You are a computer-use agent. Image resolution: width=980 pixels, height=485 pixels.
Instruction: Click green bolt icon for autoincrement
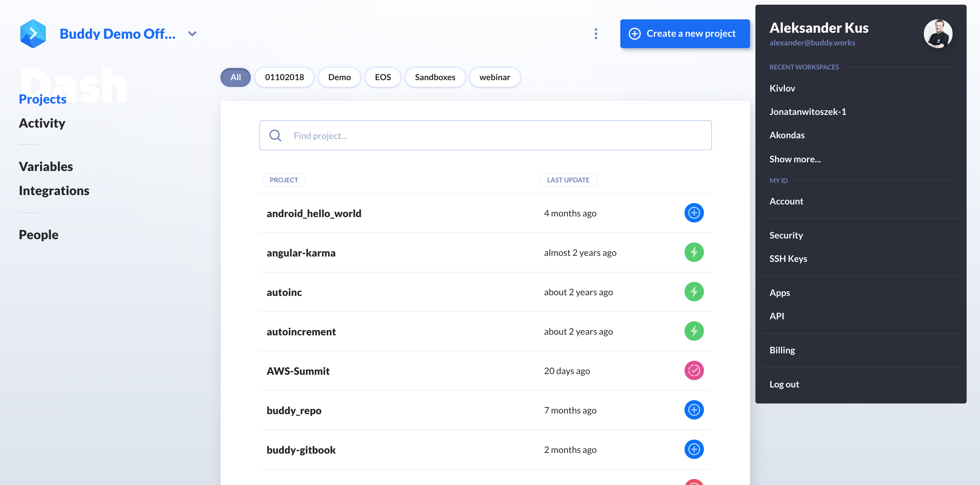point(694,331)
